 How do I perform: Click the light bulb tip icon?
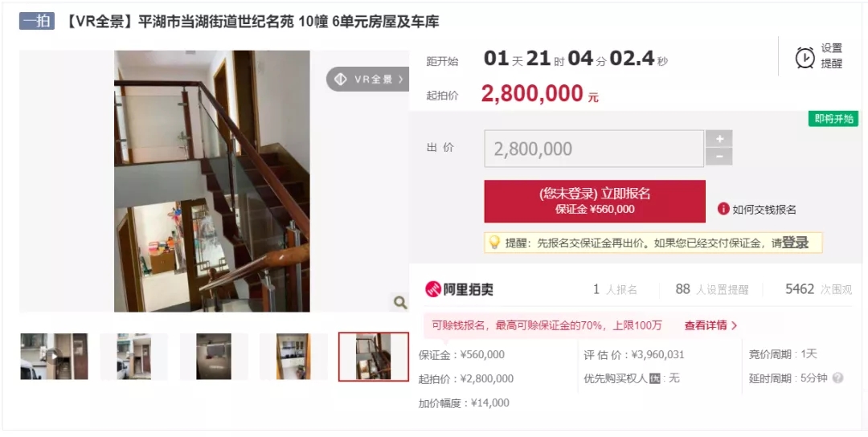(494, 243)
